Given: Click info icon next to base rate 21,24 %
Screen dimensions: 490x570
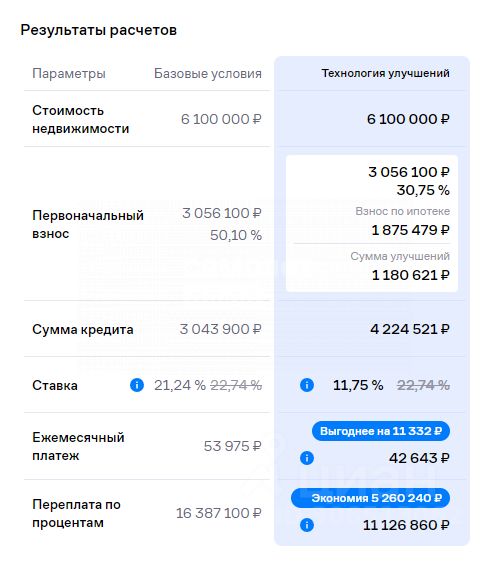Looking at the screenshot, I should (x=137, y=385).
